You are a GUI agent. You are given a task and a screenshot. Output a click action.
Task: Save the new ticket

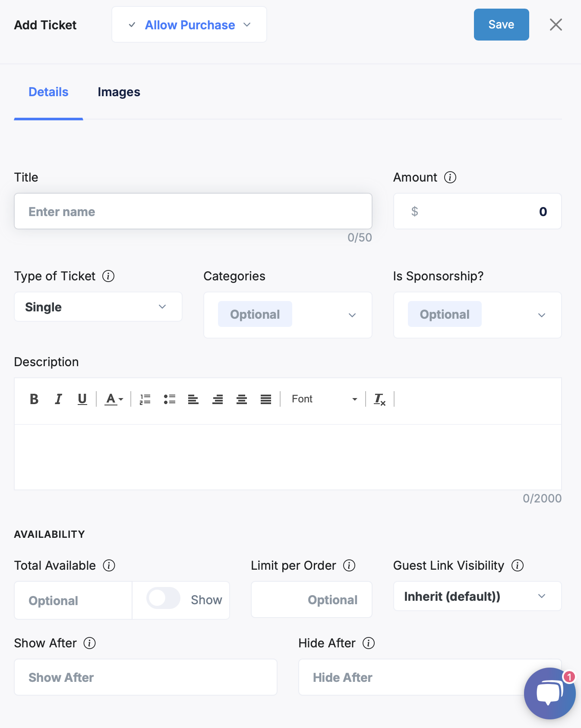click(x=501, y=25)
